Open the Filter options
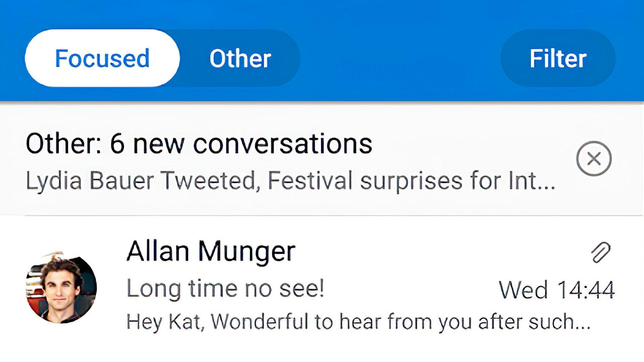The height and width of the screenshot is (362, 644). coord(558,59)
